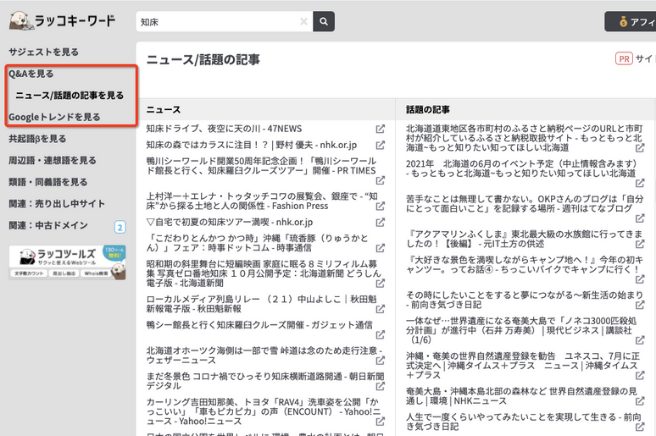Click the coin icon on the dark top-right button
The height and width of the screenshot is (436, 656).
click(623, 22)
